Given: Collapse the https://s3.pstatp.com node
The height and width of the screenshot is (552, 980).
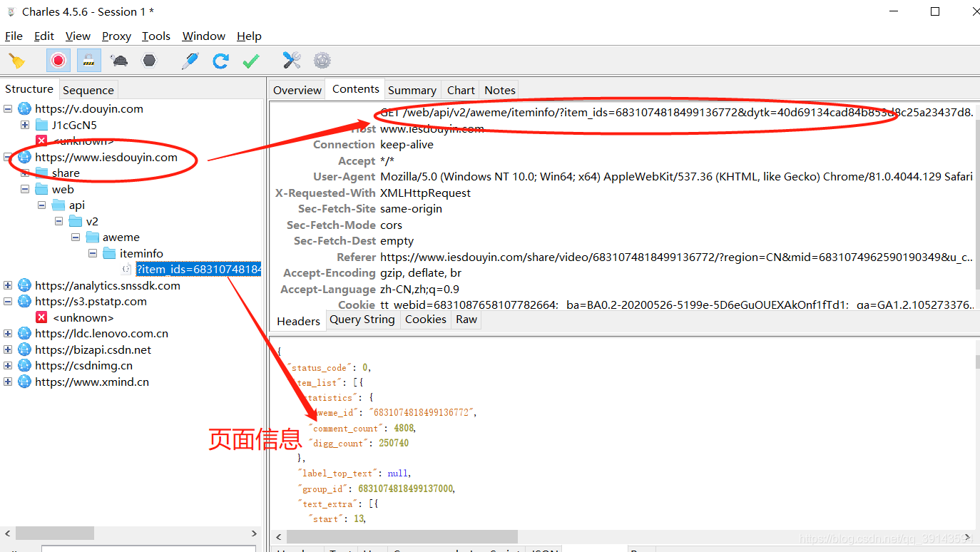Looking at the screenshot, I should [8, 302].
